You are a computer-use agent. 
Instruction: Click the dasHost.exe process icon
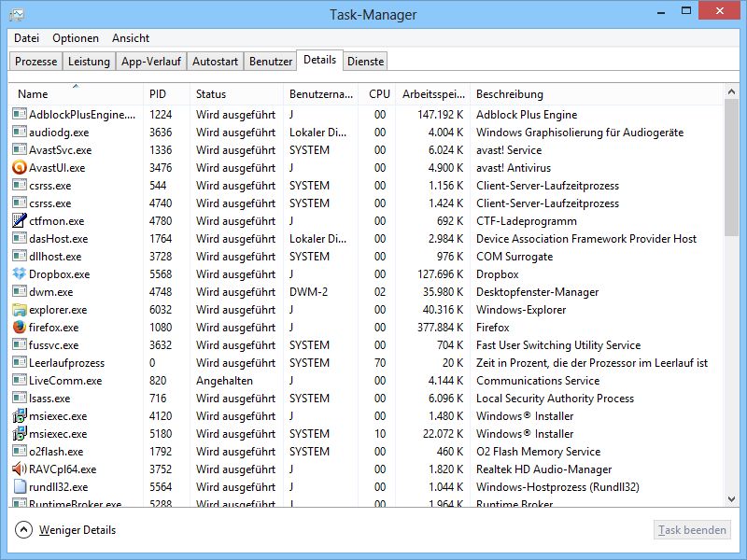point(19,238)
